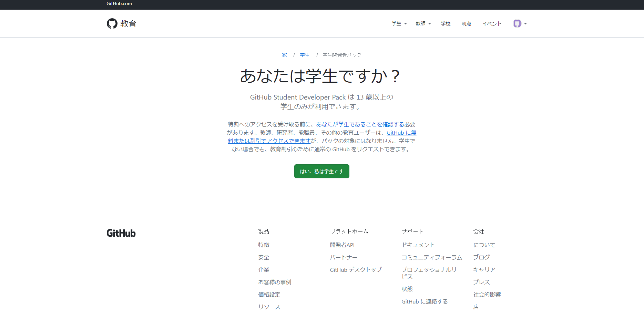Screen dimensions: 644x319
Task: Open GitHub デスクトップ footer link
Action: (356, 270)
